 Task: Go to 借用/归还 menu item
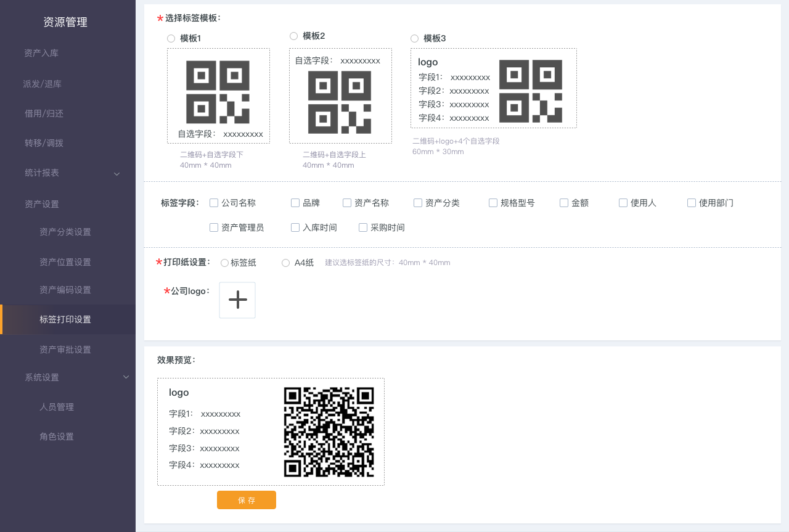click(x=44, y=113)
